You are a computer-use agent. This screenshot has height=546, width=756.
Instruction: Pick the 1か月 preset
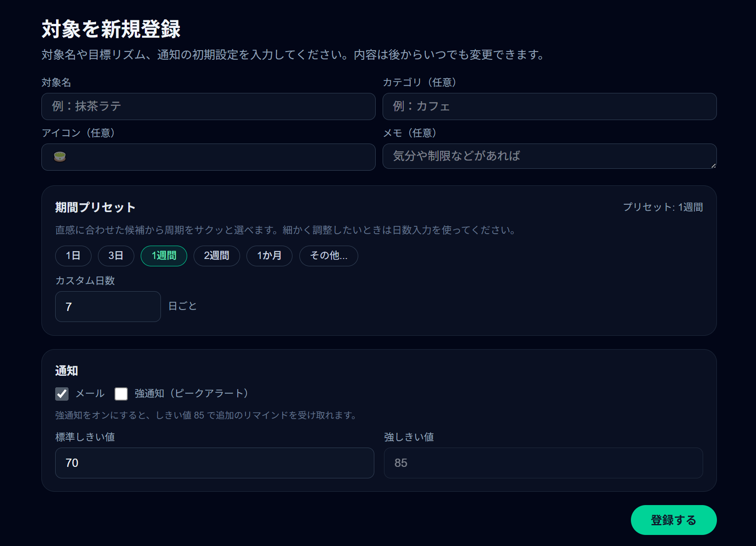269,256
